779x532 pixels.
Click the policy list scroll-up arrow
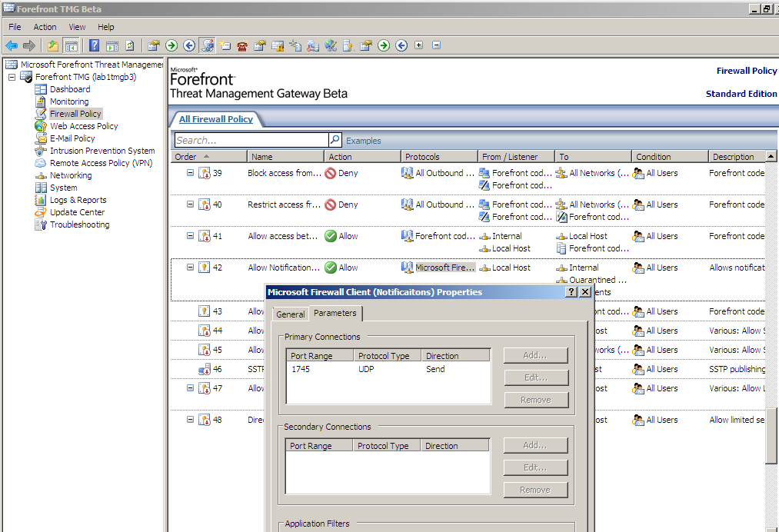[771, 157]
